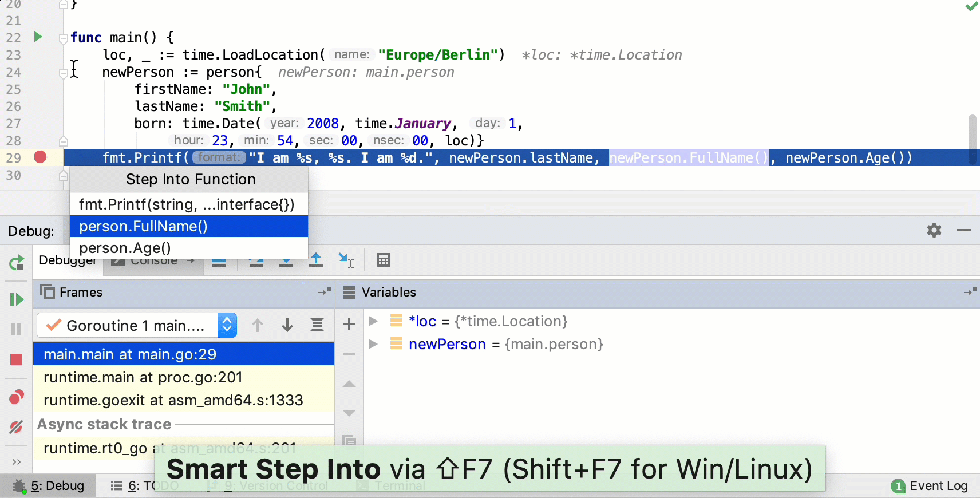The width and height of the screenshot is (980, 498).
Task: Add new watch with plus icon
Action: [x=349, y=325]
